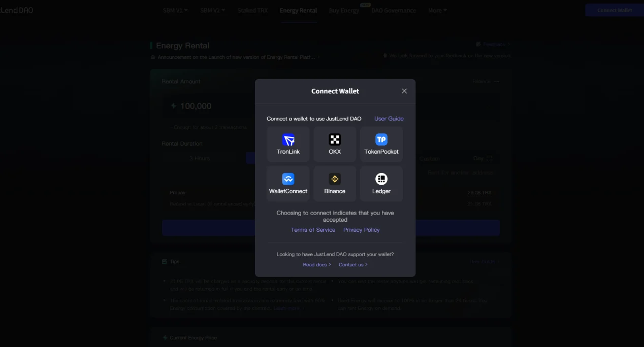Open the Buy Energy page
Image resolution: width=644 pixels, height=347 pixels.
(344, 10)
